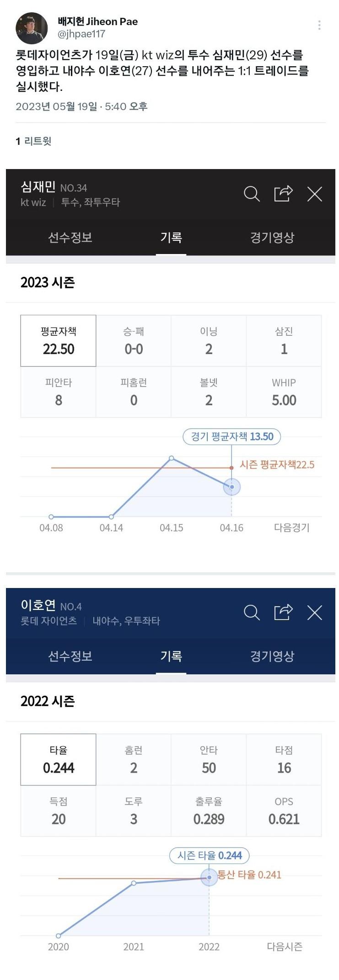Image resolution: width=339 pixels, height=980 pixels.
Task: Open tweet options three-dot menu
Action: [x=319, y=25]
